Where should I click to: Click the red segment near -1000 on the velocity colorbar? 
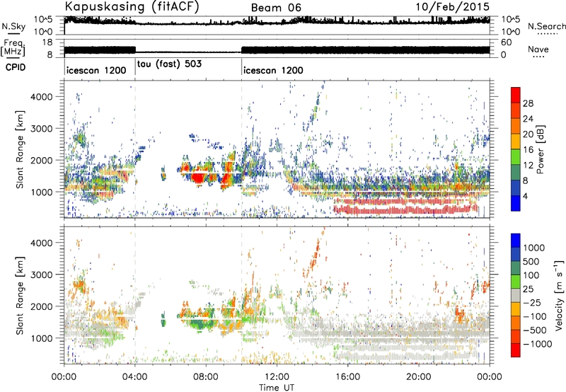coord(516,350)
